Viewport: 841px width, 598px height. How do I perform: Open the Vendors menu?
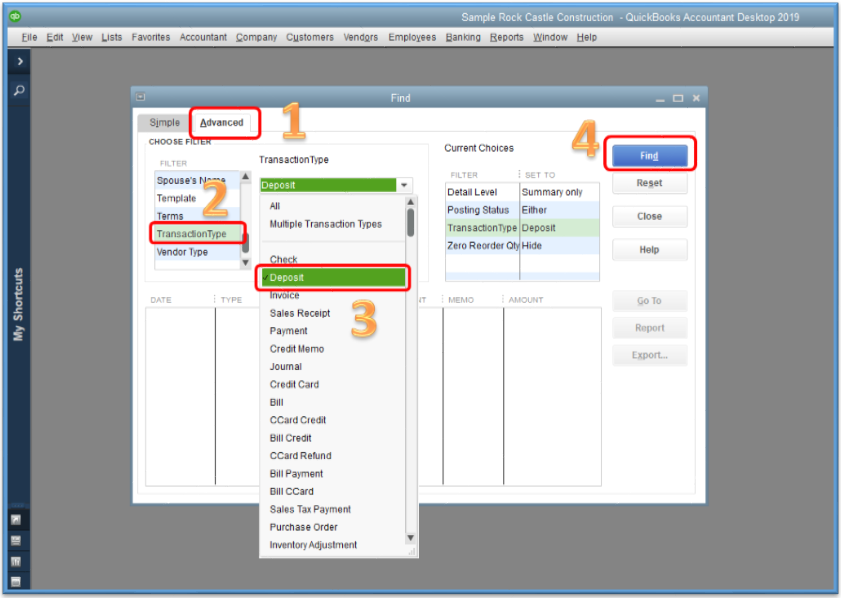pos(360,37)
